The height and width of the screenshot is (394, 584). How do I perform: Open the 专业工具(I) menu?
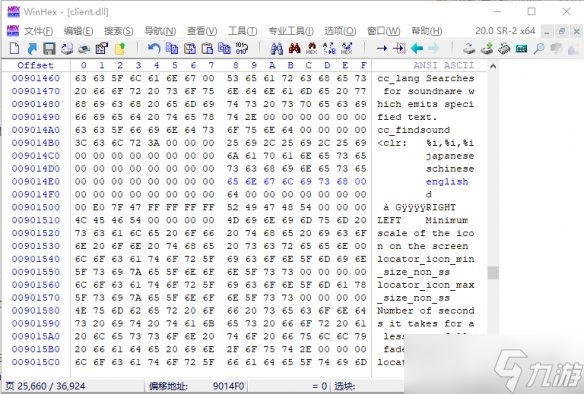click(x=291, y=31)
